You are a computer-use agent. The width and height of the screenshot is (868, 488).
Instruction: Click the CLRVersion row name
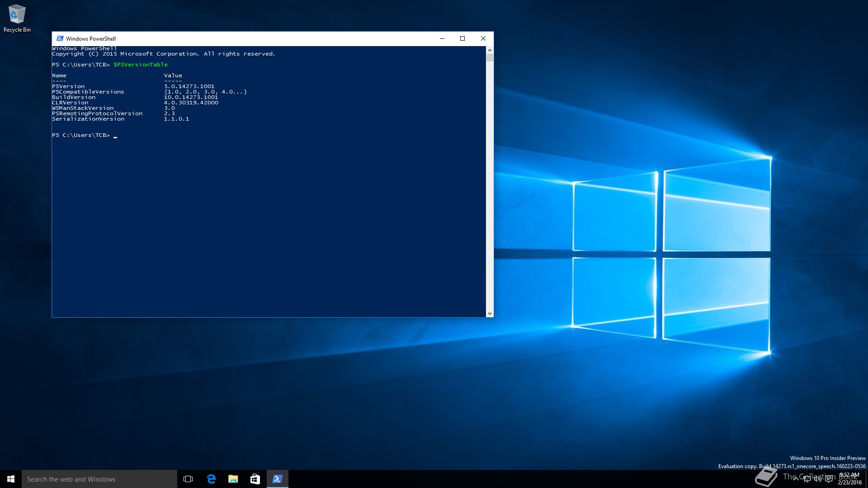pyautogui.click(x=70, y=103)
